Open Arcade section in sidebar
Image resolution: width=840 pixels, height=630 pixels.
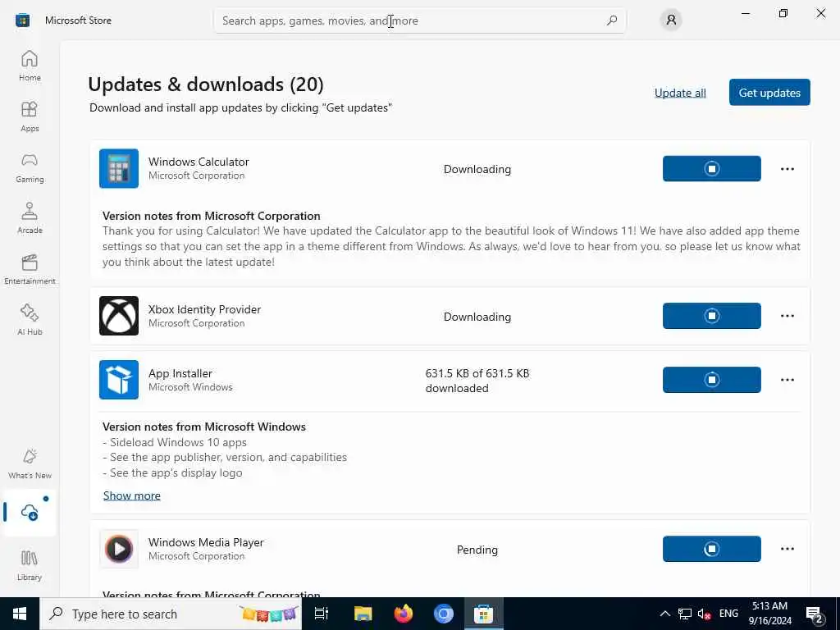pos(30,218)
